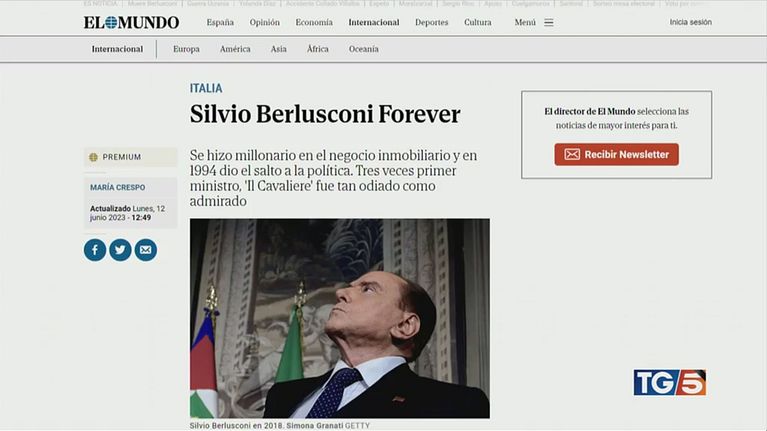The width and height of the screenshot is (767, 431).
Task: Share article via Twitter icon
Action: pyautogui.click(x=120, y=250)
